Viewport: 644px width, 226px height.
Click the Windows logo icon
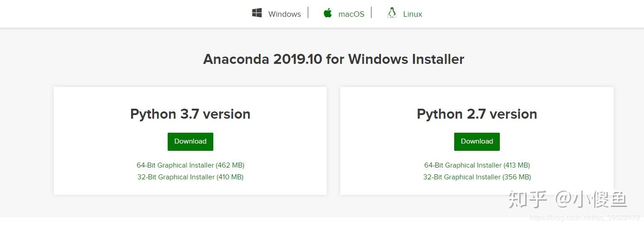(x=257, y=13)
